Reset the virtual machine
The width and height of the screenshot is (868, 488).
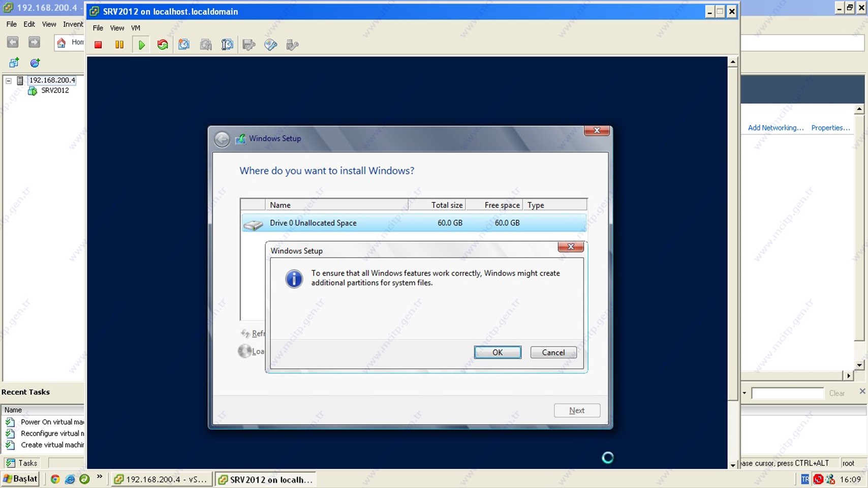pos(163,45)
